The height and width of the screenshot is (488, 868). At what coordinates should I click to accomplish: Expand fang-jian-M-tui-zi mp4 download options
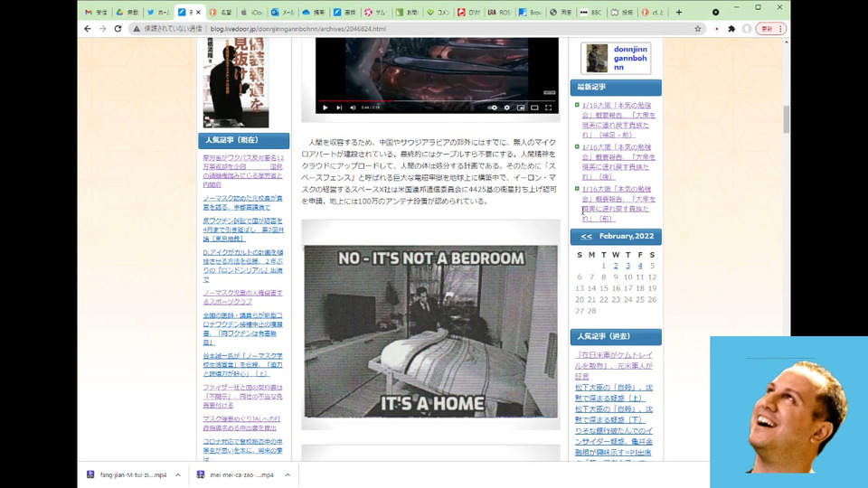[x=178, y=474]
